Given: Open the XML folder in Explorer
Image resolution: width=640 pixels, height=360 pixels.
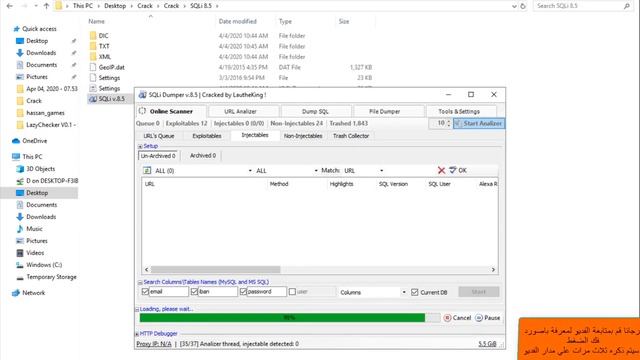Looking at the screenshot, I should point(104,57).
